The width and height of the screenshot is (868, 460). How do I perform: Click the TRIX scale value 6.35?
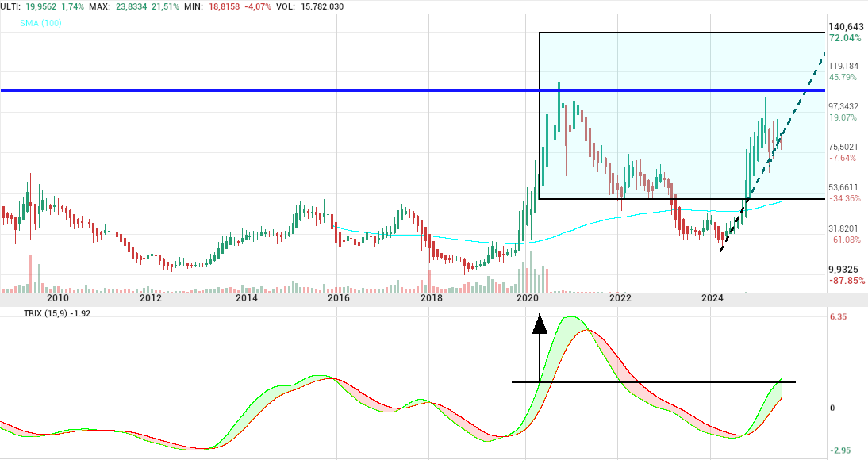(838, 316)
